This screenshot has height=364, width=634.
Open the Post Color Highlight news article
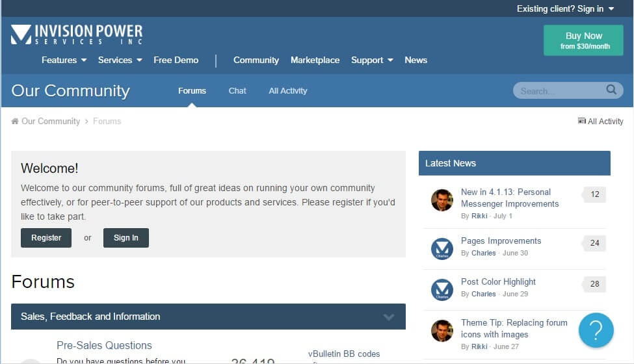(x=498, y=281)
